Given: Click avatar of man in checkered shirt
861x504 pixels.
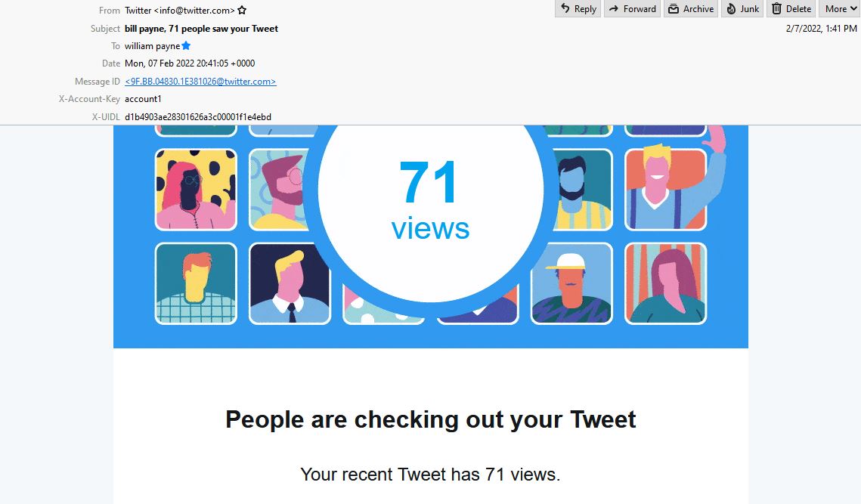Looking at the screenshot, I should (x=196, y=283).
